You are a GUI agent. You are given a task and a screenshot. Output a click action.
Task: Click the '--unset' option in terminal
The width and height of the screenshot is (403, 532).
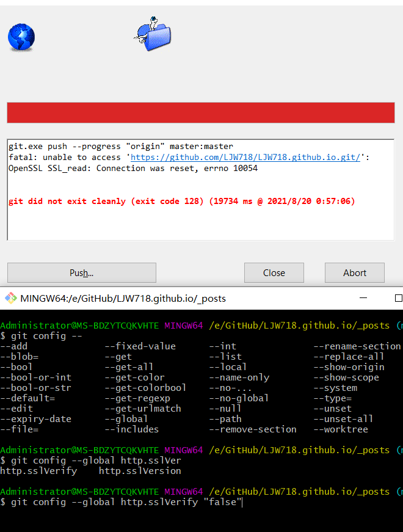tap(332, 409)
